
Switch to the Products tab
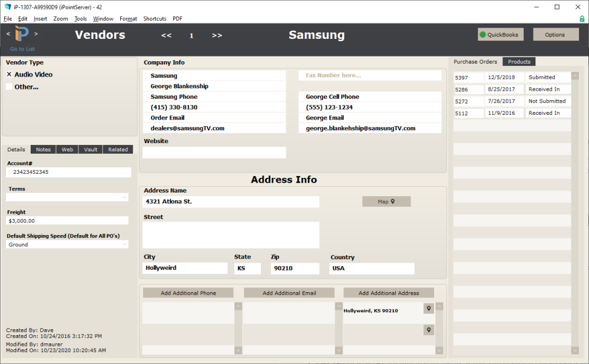(518, 61)
